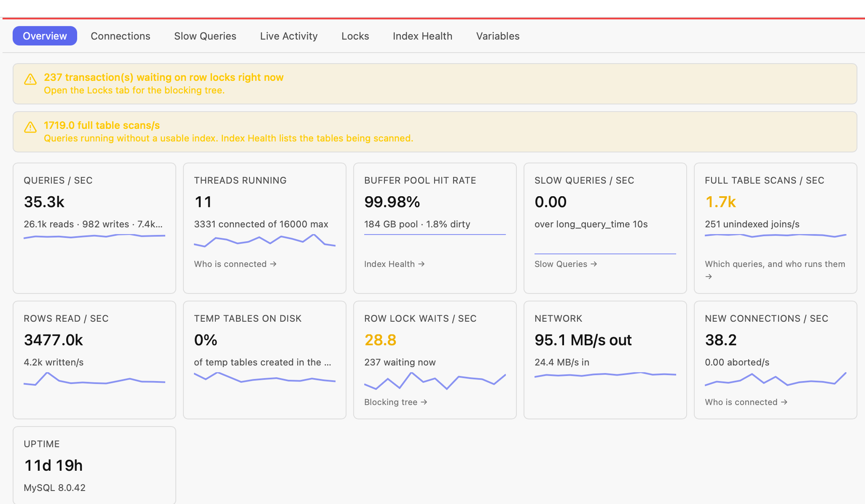The width and height of the screenshot is (865, 504).
Task: Click the buffer pool hit rate 99.98%
Action: coord(392,202)
